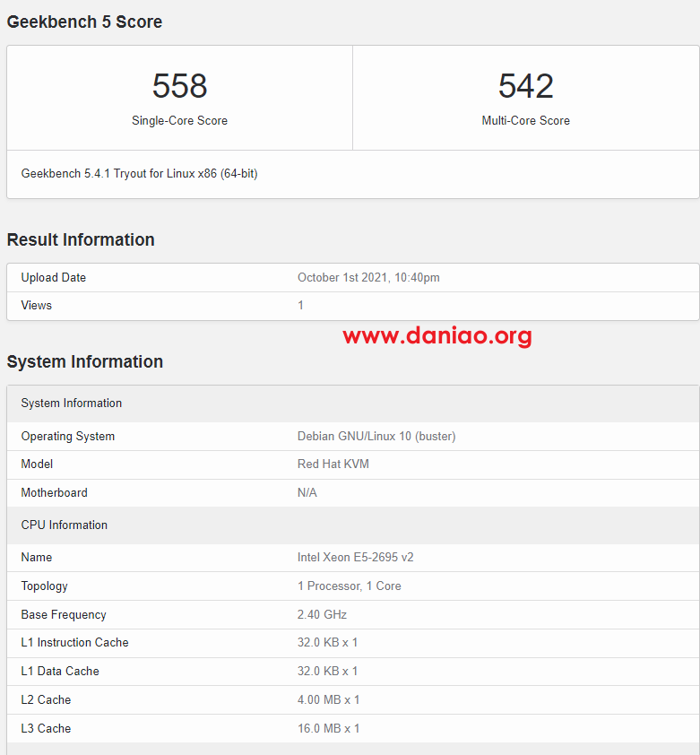
Task: Select L1 Data Cache value 32.0 KB x 1
Action: [x=327, y=672]
